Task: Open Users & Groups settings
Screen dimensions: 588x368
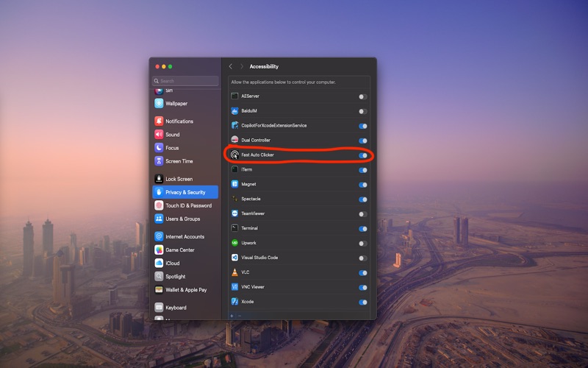Action: [x=185, y=219]
